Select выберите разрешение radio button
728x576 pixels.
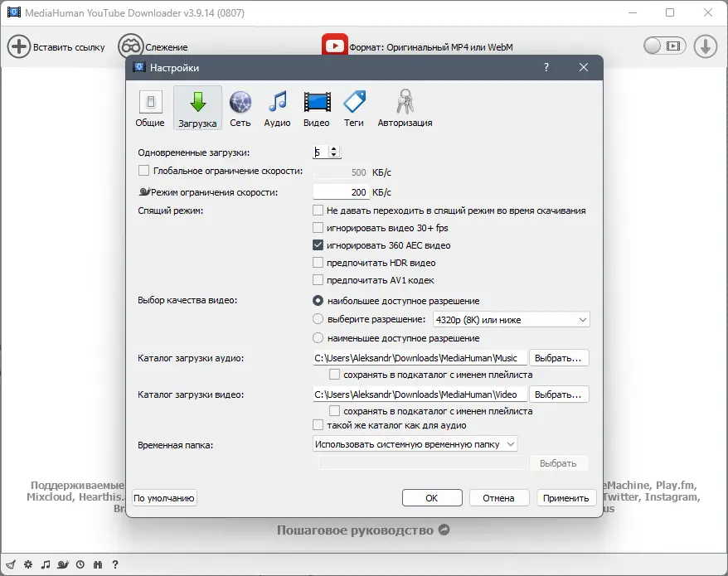tap(318, 319)
